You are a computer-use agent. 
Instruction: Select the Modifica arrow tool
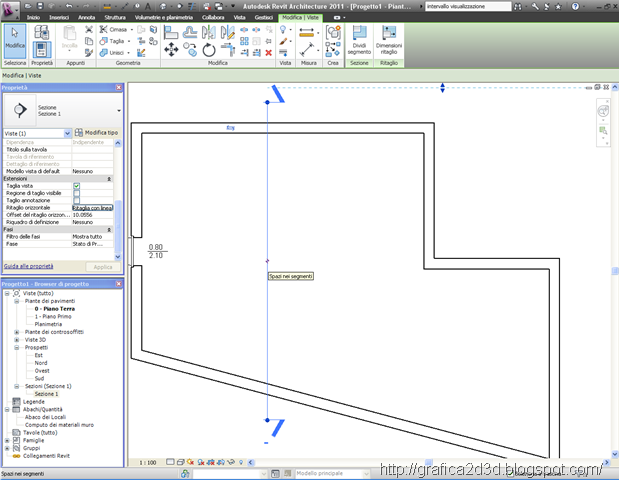coord(15,41)
